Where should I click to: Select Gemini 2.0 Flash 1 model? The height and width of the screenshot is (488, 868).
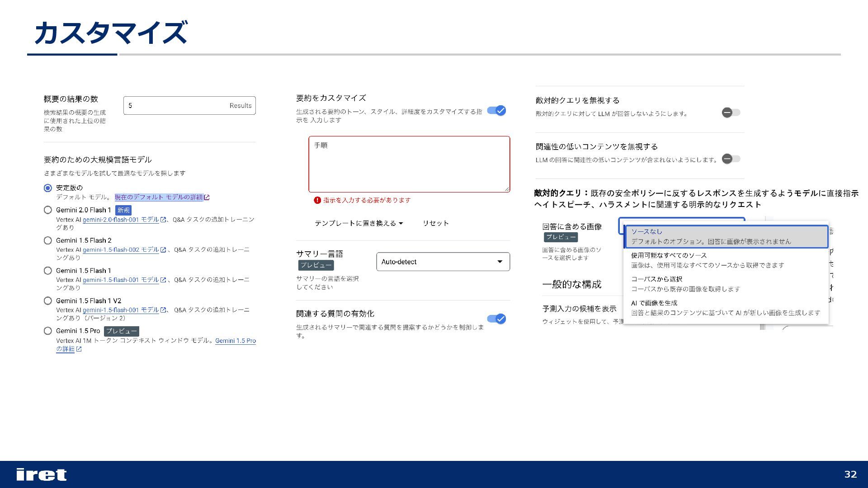pyautogui.click(x=48, y=210)
